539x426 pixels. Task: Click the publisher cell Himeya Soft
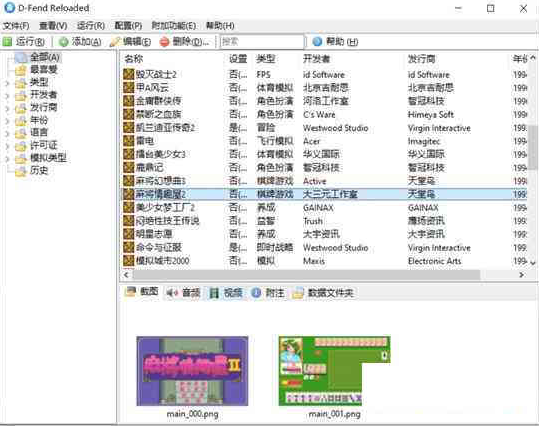[431, 114]
